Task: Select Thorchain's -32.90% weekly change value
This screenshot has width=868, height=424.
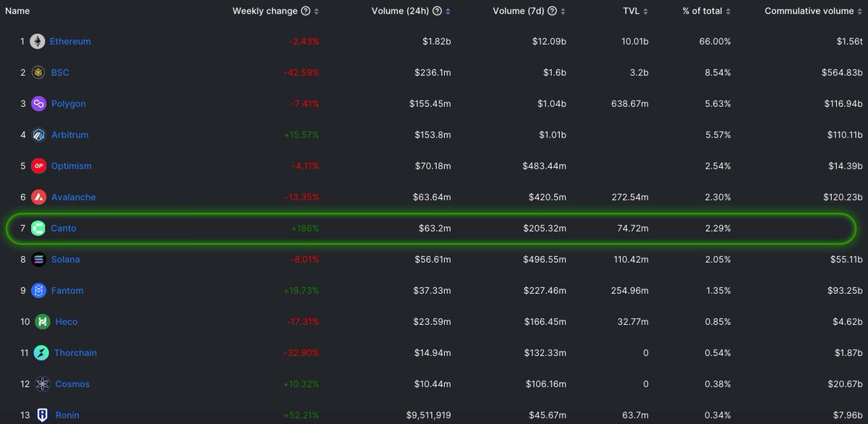Action: pyautogui.click(x=299, y=352)
